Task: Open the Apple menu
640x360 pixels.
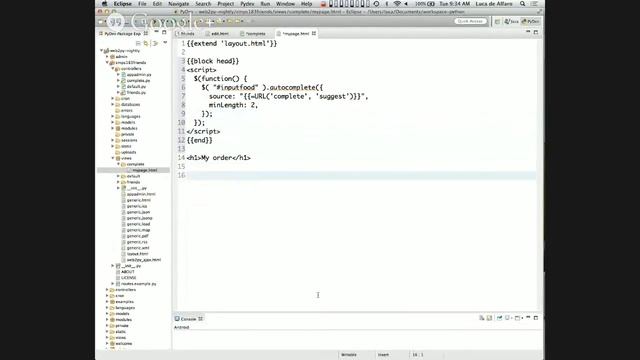Action: (104, 4)
